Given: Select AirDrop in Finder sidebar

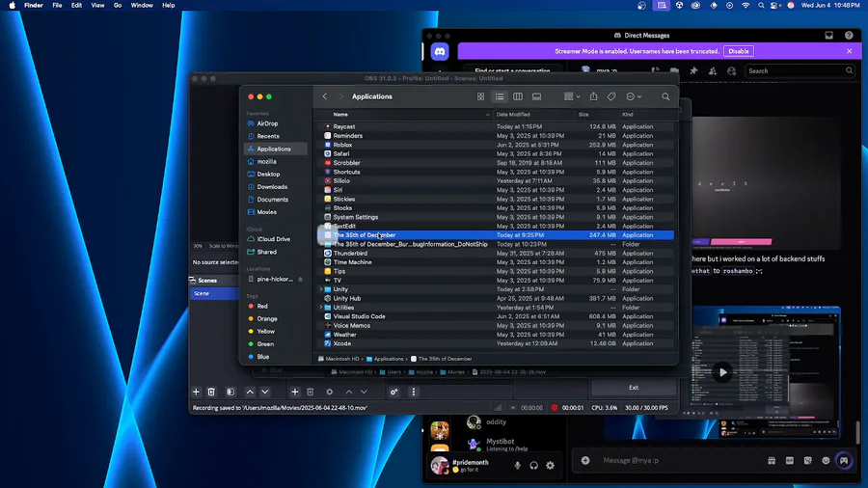Looking at the screenshot, I should [x=267, y=123].
